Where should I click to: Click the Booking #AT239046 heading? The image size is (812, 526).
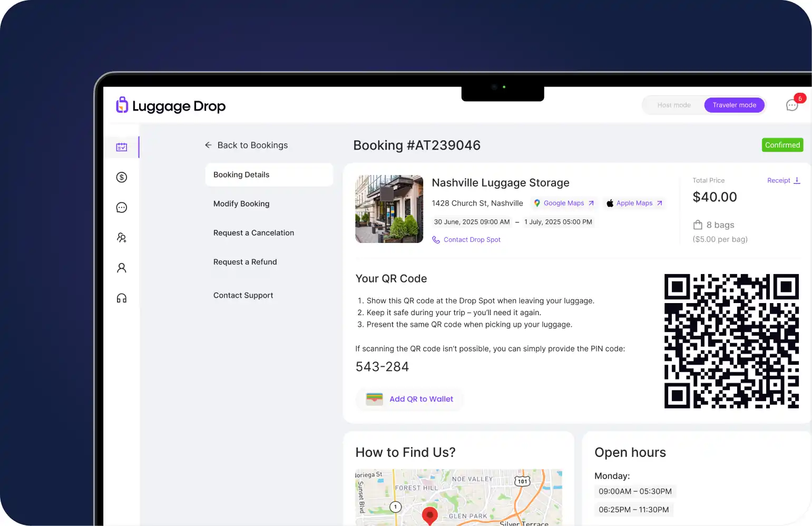pyautogui.click(x=417, y=145)
